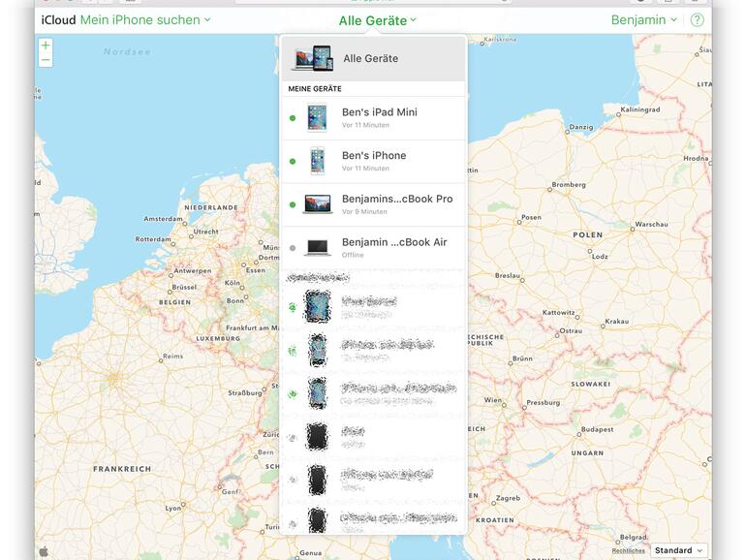Image resolution: width=746 pixels, height=560 pixels.
Task: Click the Zagreb city label on map
Action: [508, 498]
